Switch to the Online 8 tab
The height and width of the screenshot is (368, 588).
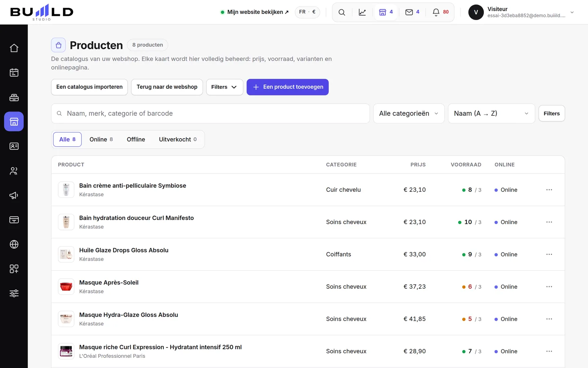(101, 139)
